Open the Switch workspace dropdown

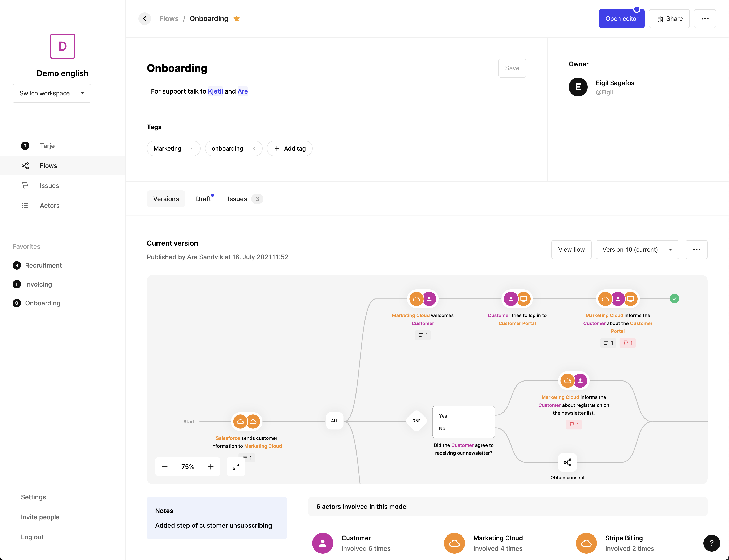click(52, 93)
